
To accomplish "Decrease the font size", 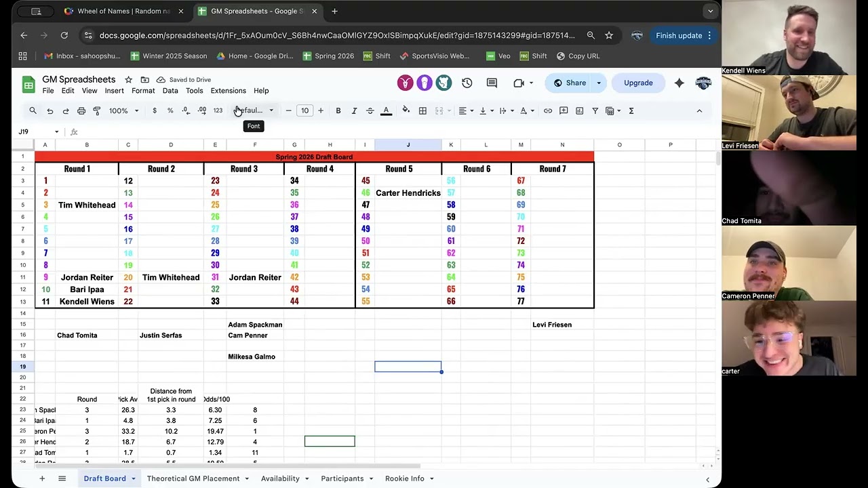I will coord(288,110).
